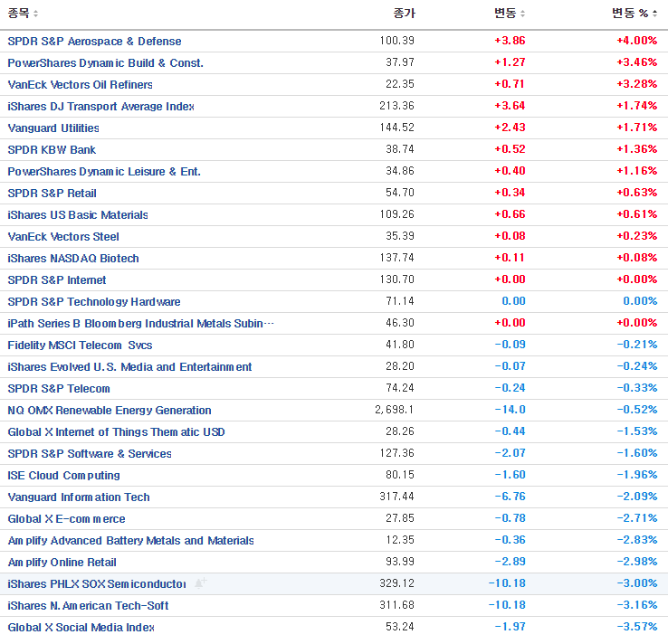This screenshot has width=668, height=644.
Task: Select the +2.43 change value
Action: pos(510,128)
